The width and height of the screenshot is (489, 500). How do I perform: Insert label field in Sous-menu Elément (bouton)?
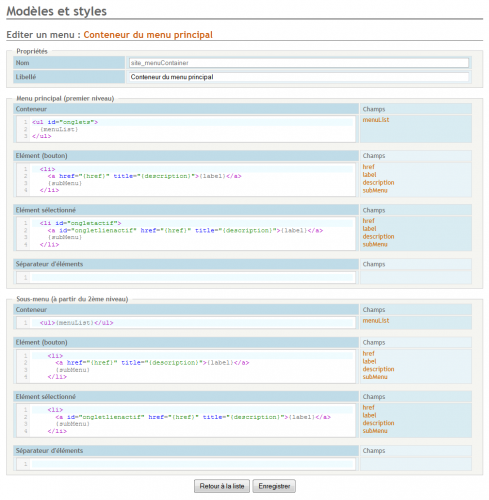[369, 361]
